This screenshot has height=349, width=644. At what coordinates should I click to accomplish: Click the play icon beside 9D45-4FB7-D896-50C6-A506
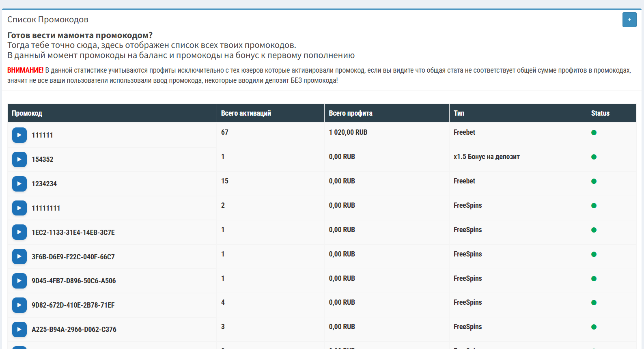(x=19, y=281)
